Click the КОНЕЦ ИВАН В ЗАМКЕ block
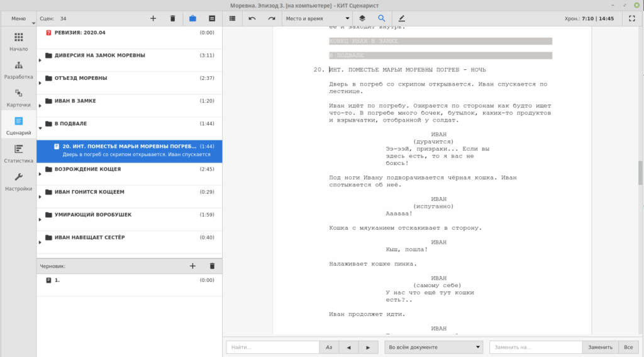Screen dimensions: 644x357 pyautogui.click(x=440, y=41)
